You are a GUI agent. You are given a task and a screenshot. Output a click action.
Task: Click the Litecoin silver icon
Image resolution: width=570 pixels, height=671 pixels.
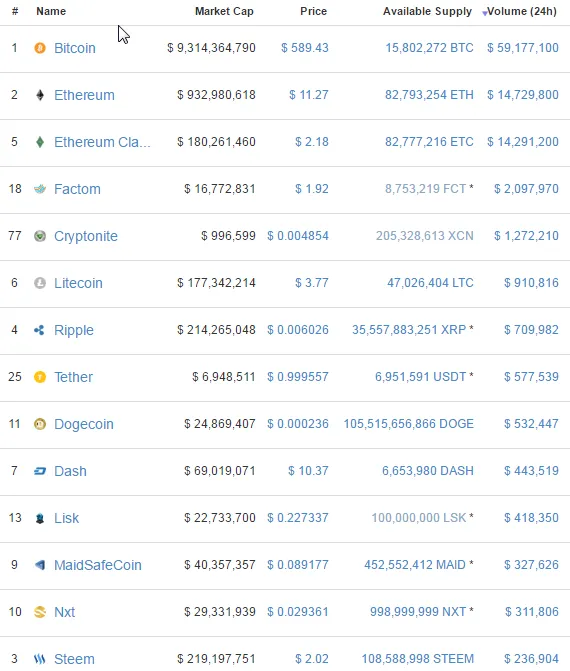coord(40,283)
